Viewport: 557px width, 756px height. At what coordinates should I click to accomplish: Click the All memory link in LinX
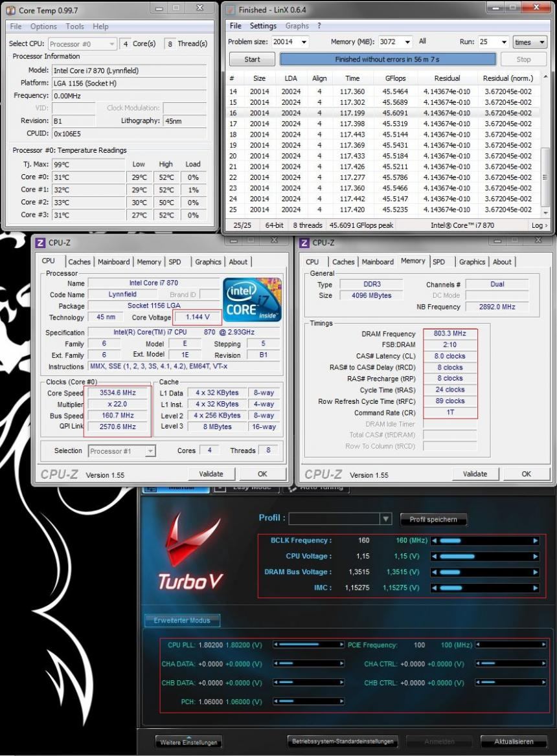[x=422, y=41]
